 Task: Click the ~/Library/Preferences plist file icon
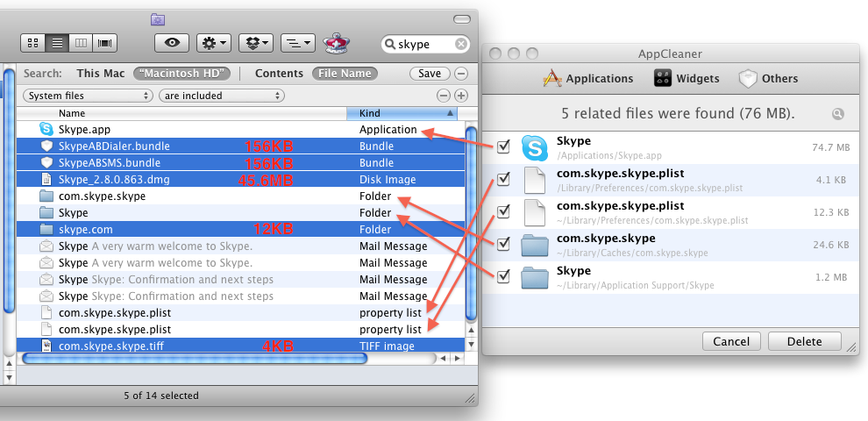[535, 213]
